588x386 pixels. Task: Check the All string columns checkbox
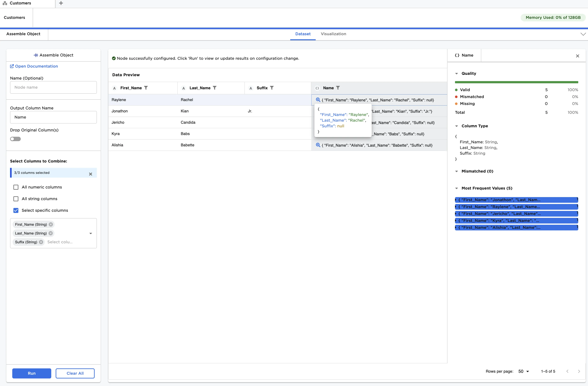coord(16,199)
